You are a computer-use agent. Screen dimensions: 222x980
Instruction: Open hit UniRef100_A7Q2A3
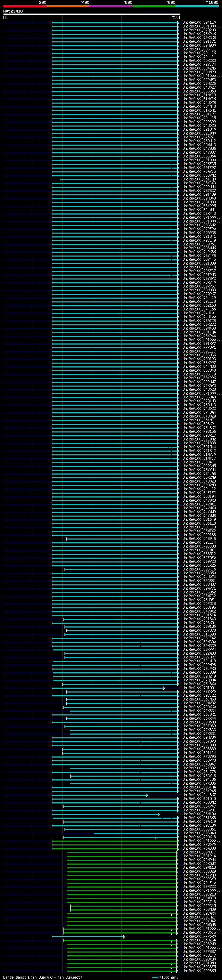(x=199, y=30)
